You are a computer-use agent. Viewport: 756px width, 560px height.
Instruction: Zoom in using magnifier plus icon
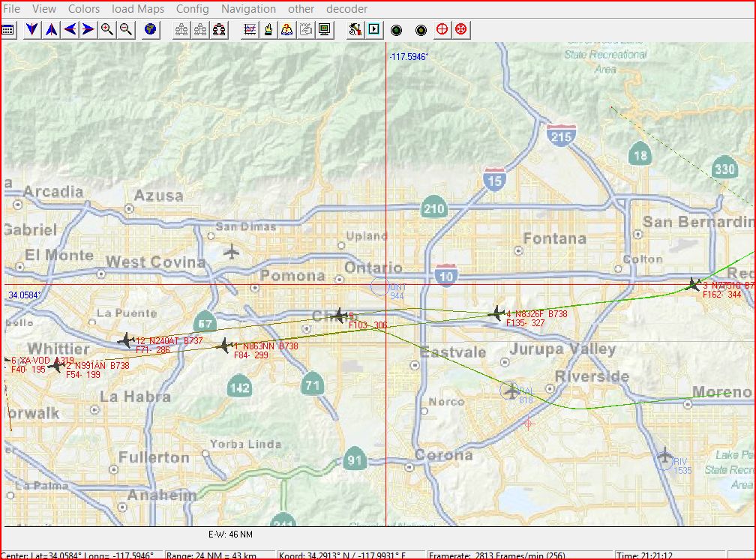107,30
